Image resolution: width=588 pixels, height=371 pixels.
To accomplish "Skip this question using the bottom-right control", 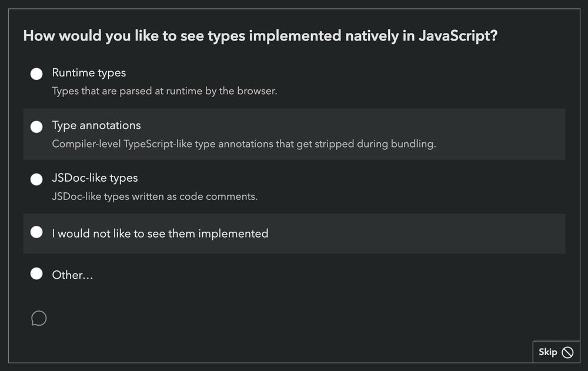I will 553,352.
